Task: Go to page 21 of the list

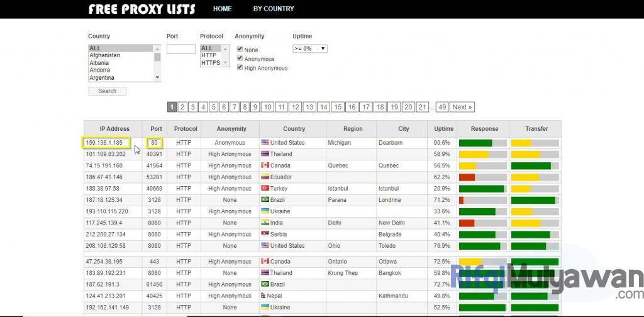Action: (422, 107)
